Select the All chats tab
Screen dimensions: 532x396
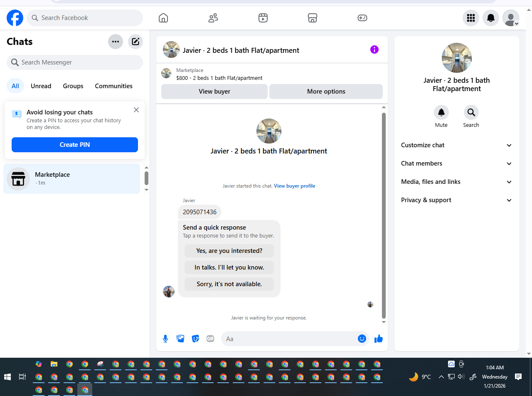[15, 86]
